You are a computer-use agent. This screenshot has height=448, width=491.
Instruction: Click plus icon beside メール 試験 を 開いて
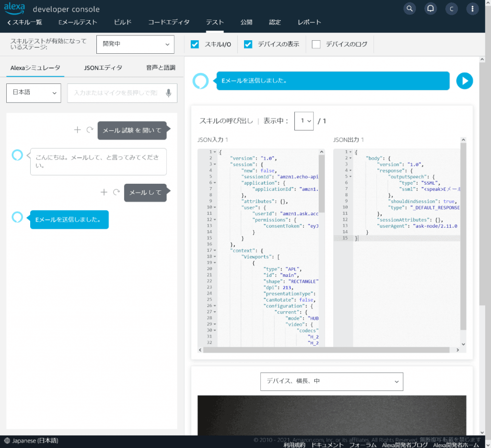(77, 130)
